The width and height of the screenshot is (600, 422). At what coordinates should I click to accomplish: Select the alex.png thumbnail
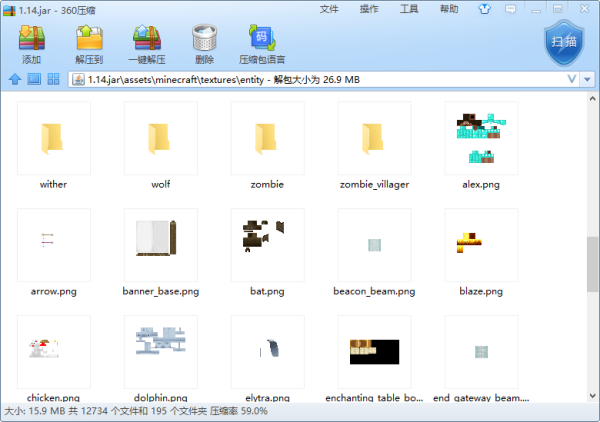(481, 138)
